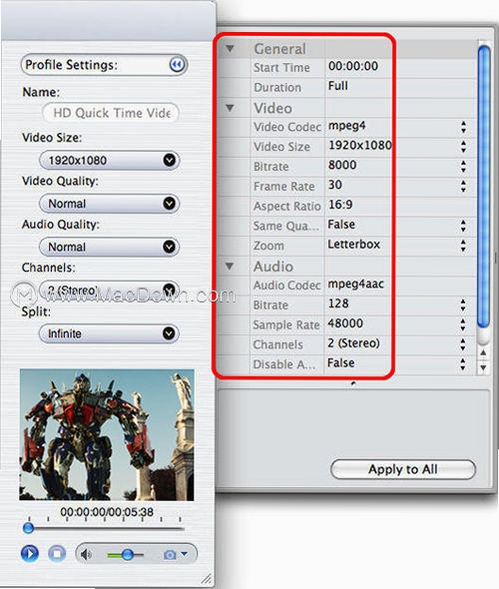The height and width of the screenshot is (589, 499).
Task: Open the Video Size 1920x1080 dropdown
Action: [x=109, y=160]
